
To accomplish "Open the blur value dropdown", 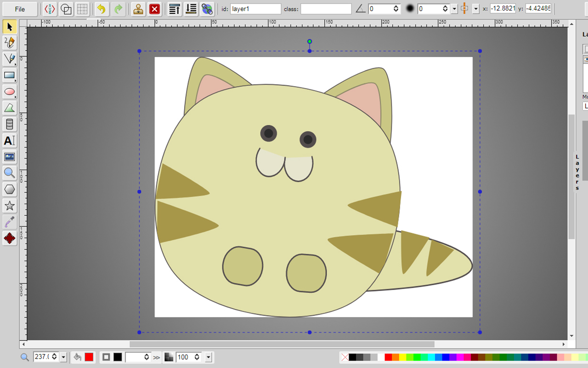I will (454, 9).
